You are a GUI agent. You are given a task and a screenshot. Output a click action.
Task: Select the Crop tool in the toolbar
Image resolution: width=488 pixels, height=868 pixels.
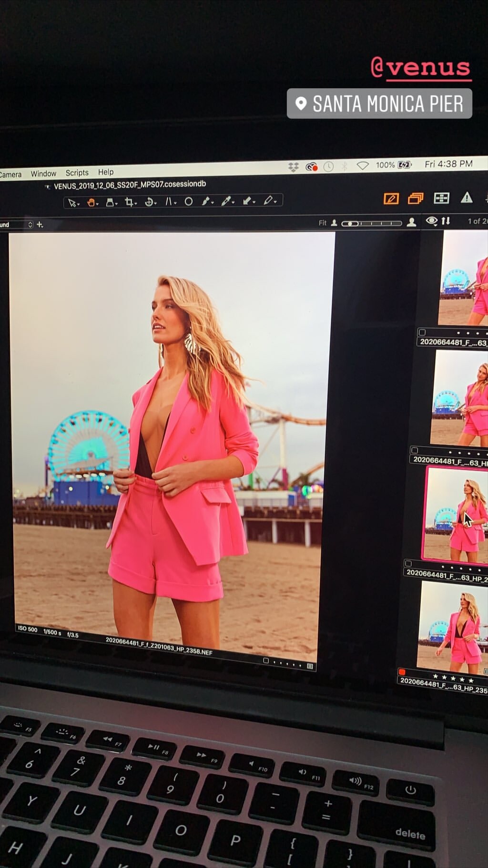[129, 202]
